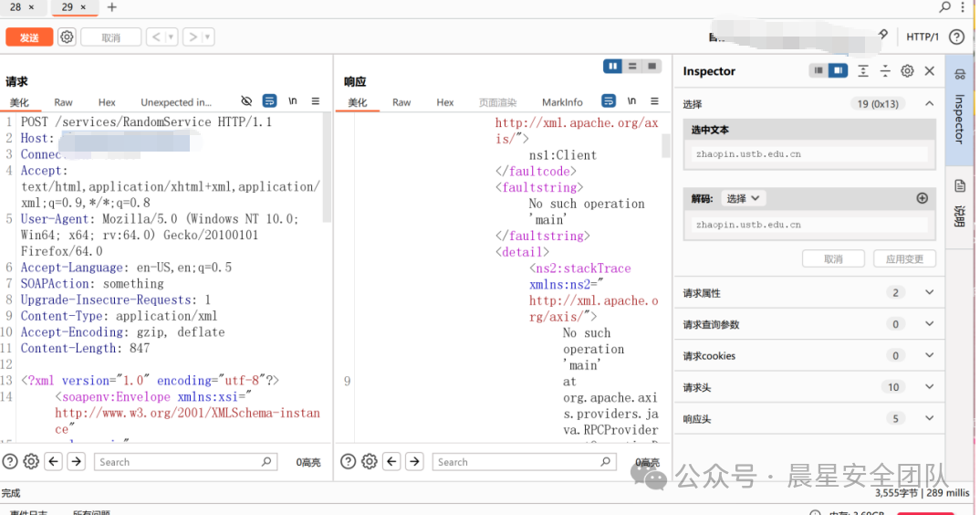Open history dropdown beside forward arrow
Screen dimensions: 980x515
click(x=207, y=37)
